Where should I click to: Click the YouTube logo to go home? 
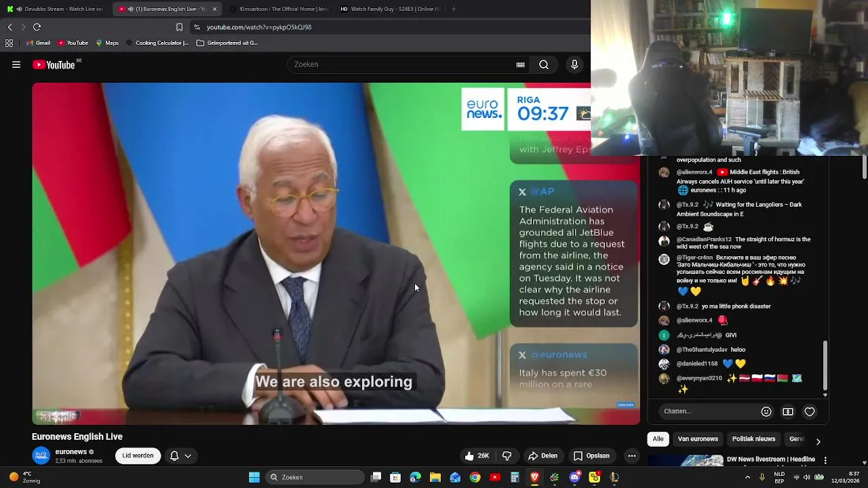pyautogui.click(x=54, y=64)
